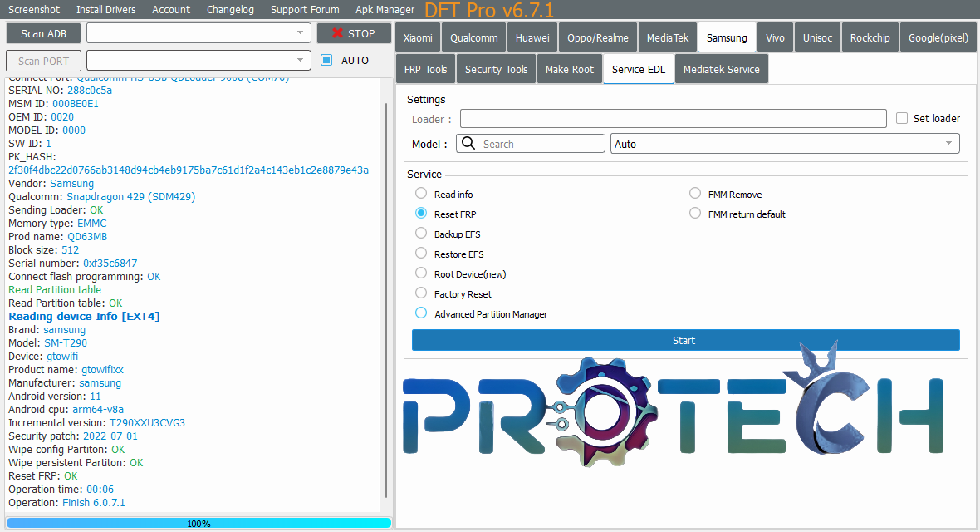
Task: Select the Reset FRP radio option
Action: point(421,214)
